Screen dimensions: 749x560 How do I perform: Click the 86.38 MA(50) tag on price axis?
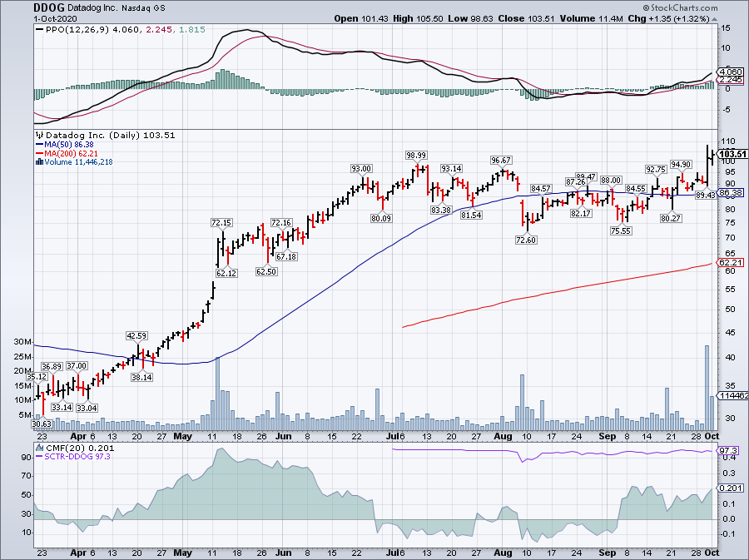(x=731, y=193)
